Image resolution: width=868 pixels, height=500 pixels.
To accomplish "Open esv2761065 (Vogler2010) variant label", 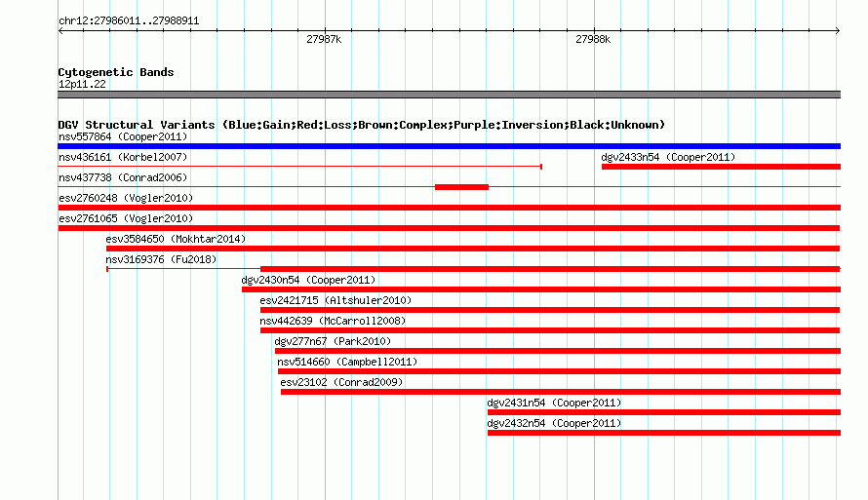I will 126,218.
